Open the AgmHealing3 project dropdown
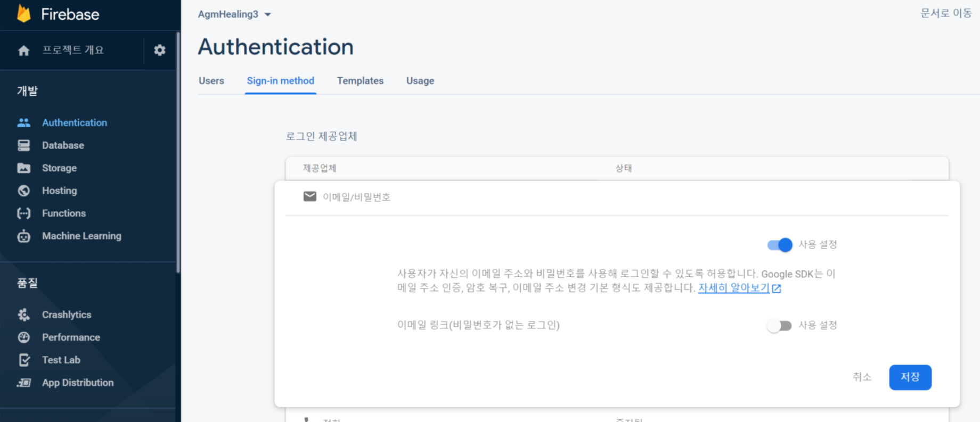This screenshot has height=422, width=980. click(x=234, y=14)
